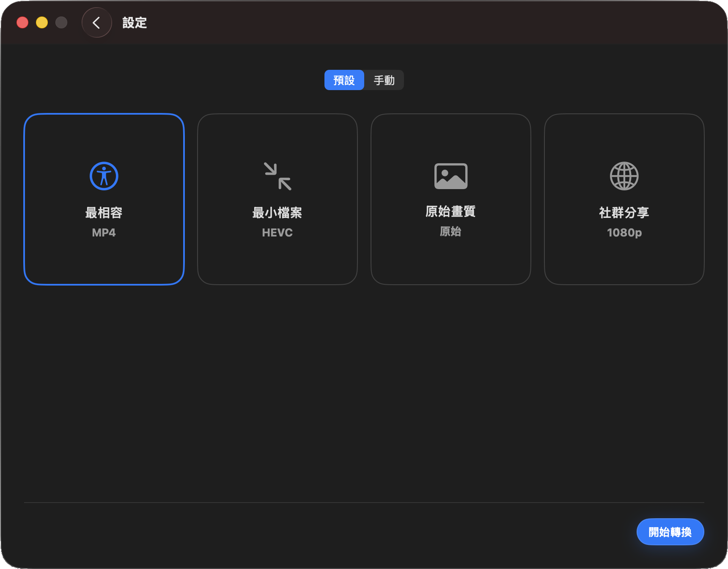Click the back chevron button
Image resolution: width=728 pixels, height=569 pixels.
[x=96, y=23]
